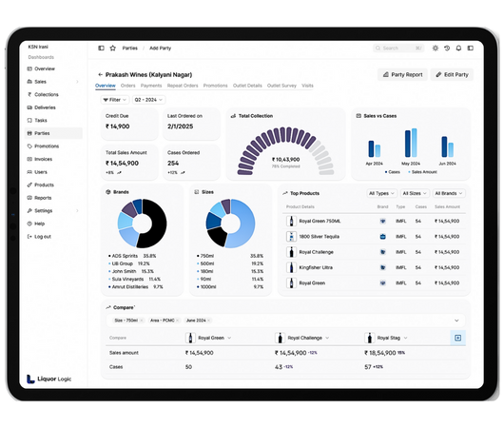Click the Sales vs Cases header icon
Screen dimensions: 504x428
pyautogui.click(x=359, y=116)
